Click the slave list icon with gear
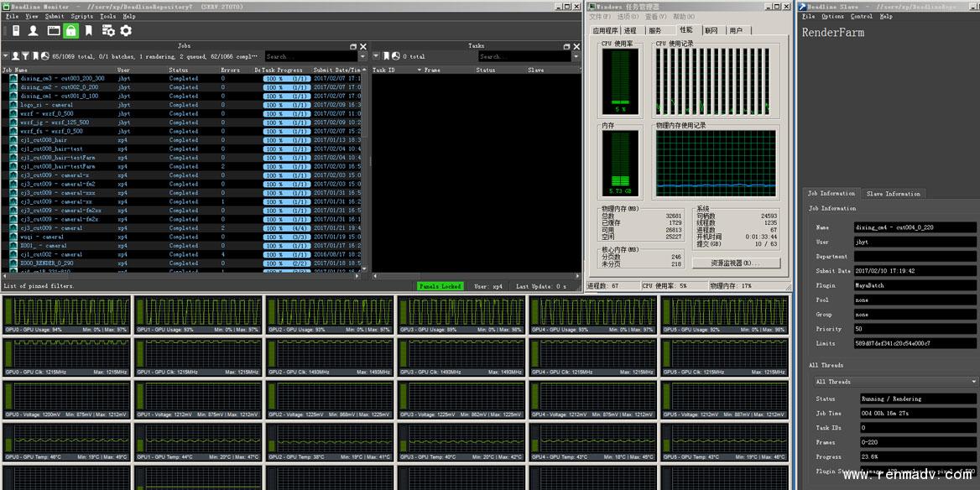 [x=108, y=30]
